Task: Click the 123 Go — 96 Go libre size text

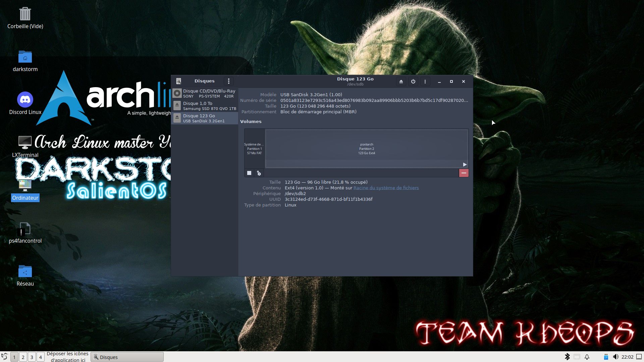Action: tap(326, 182)
